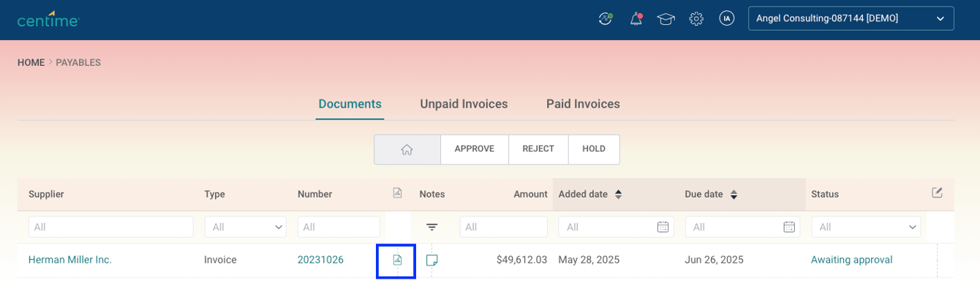This screenshot has width=980, height=286.
Task: Click the Number filter input
Action: click(339, 227)
